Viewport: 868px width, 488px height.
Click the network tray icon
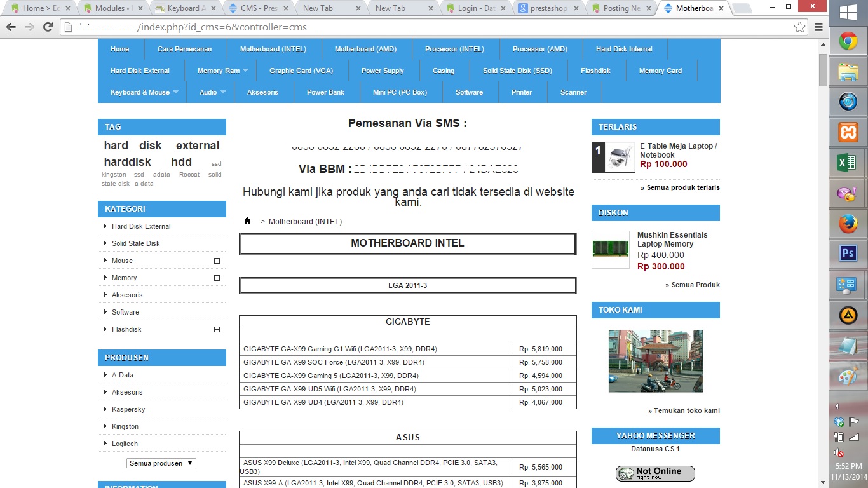tap(854, 437)
